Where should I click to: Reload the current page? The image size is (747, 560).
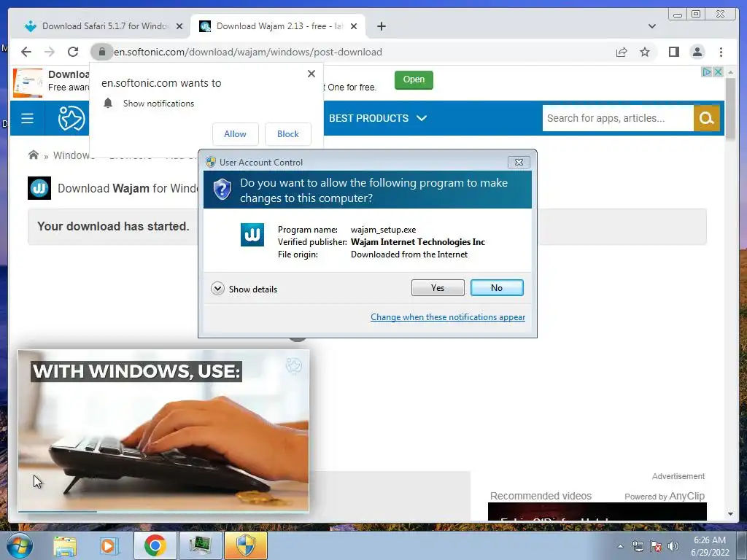(73, 52)
